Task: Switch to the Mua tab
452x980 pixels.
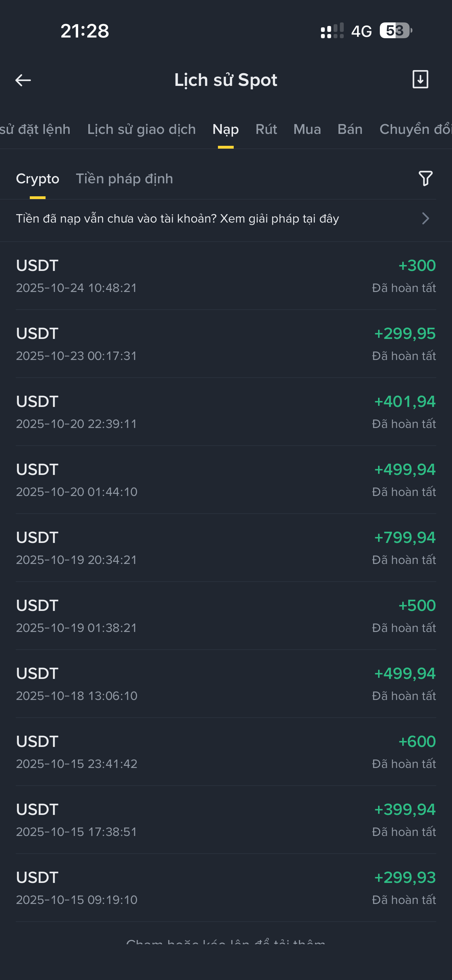Action: pyautogui.click(x=307, y=129)
